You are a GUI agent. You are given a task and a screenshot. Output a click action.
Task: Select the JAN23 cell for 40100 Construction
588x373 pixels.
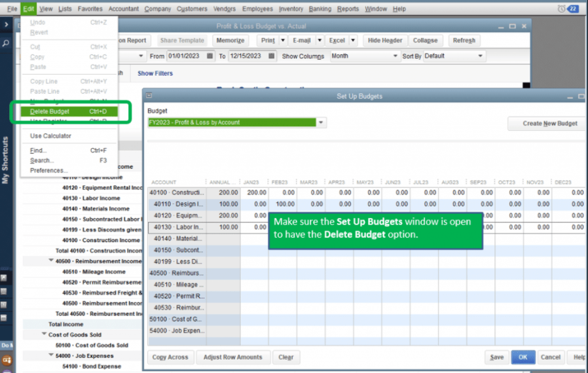[254, 192]
